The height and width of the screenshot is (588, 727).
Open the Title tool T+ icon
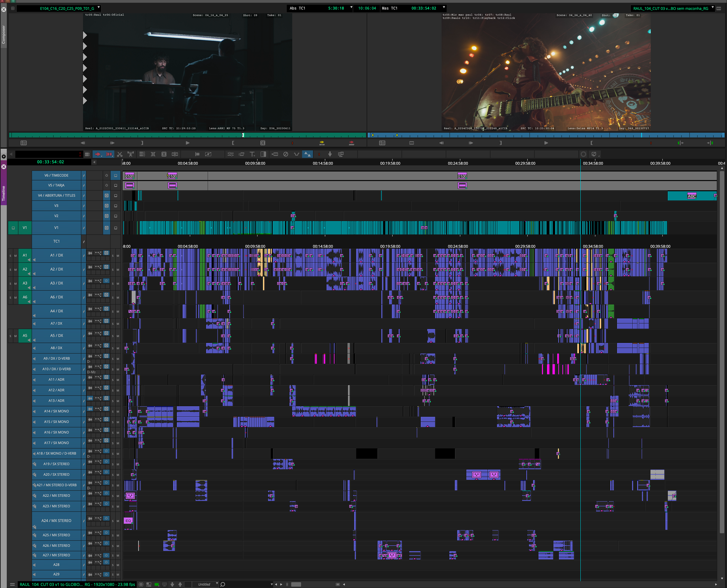point(252,154)
